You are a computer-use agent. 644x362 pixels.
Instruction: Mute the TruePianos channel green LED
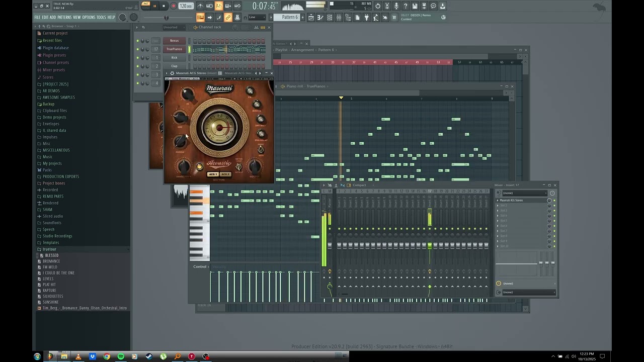click(137, 49)
